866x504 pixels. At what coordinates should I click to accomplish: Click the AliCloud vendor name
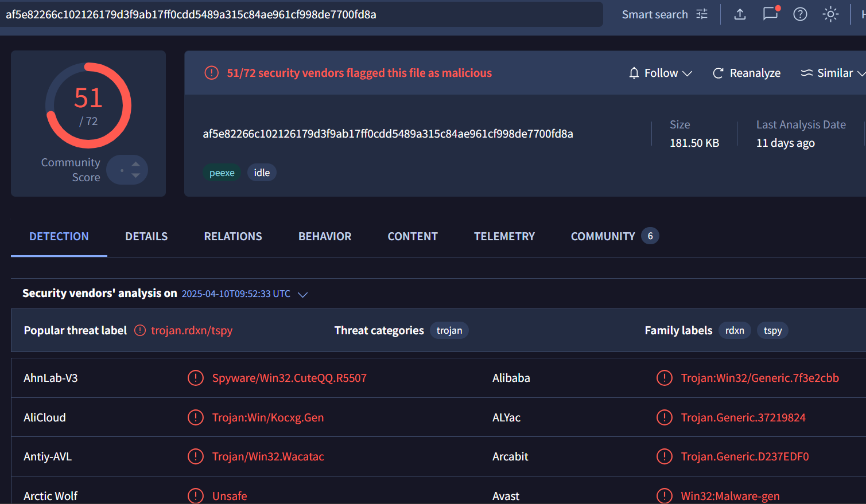[45, 417]
